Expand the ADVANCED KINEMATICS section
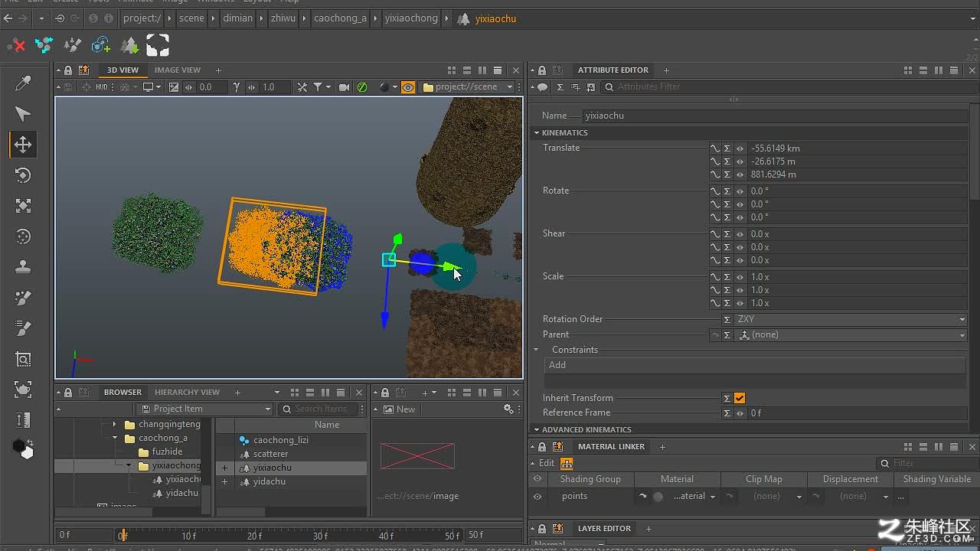980x551 pixels. (537, 430)
